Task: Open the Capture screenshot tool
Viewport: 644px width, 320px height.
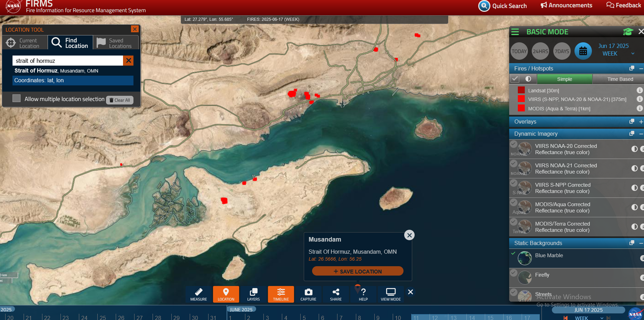Action: 308,294
